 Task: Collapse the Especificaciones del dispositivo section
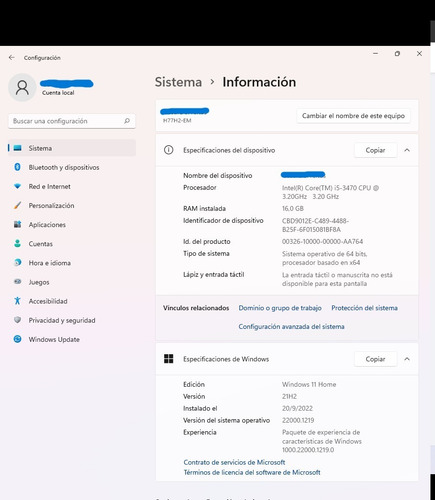pyautogui.click(x=407, y=150)
